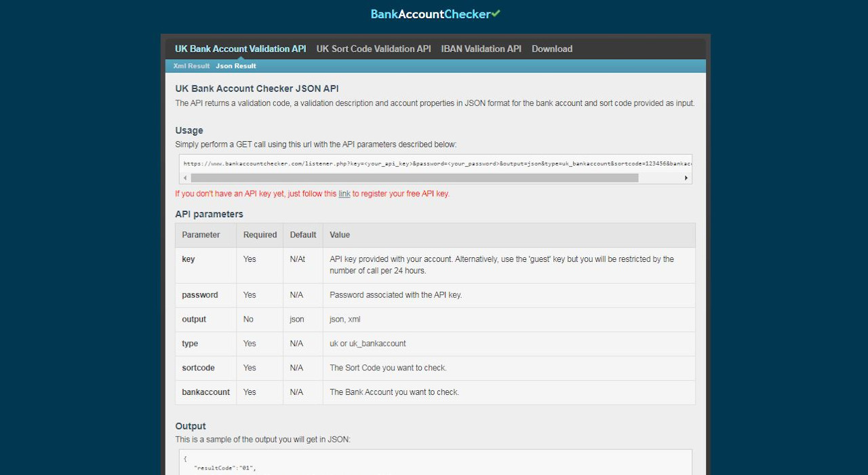Click the 'Default' column header
The image size is (868, 475).
click(x=303, y=235)
